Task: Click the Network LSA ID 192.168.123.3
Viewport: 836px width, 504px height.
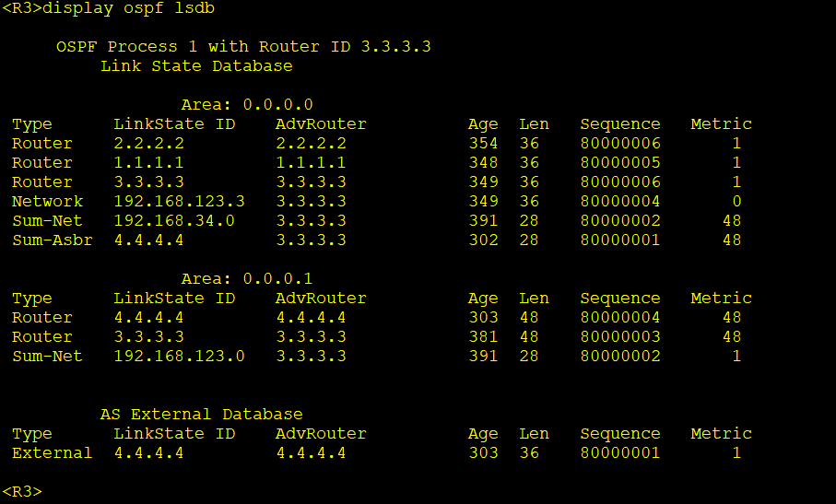Action: click(180, 202)
